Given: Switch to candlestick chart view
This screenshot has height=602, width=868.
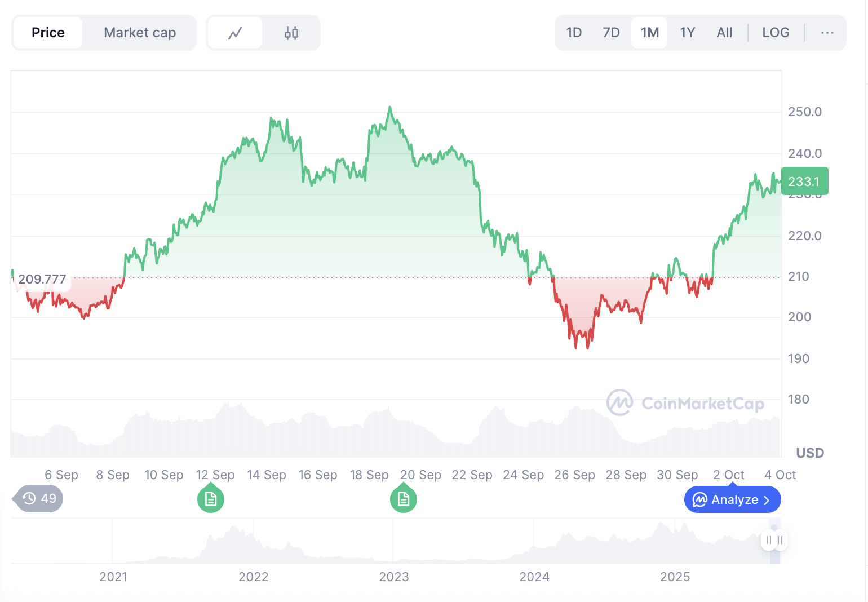Looking at the screenshot, I should click(291, 33).
